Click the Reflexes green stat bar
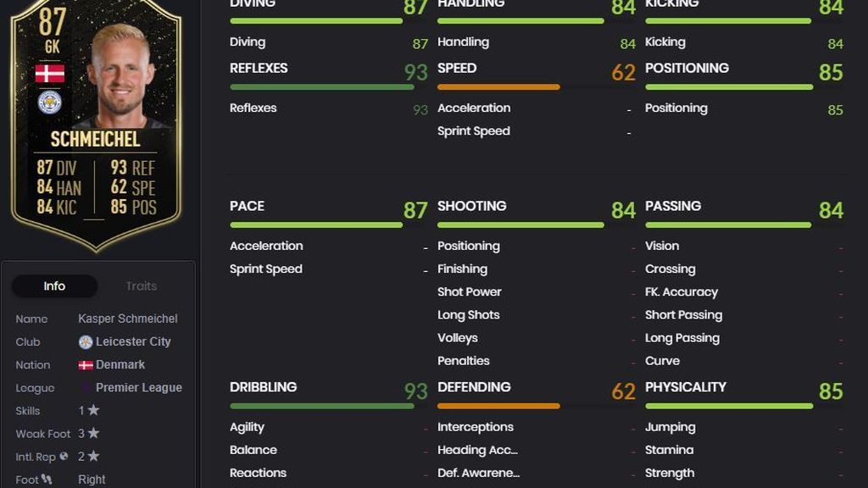This screenshot has height=488, width=868. pyautogui.click(x=321, y=87)
